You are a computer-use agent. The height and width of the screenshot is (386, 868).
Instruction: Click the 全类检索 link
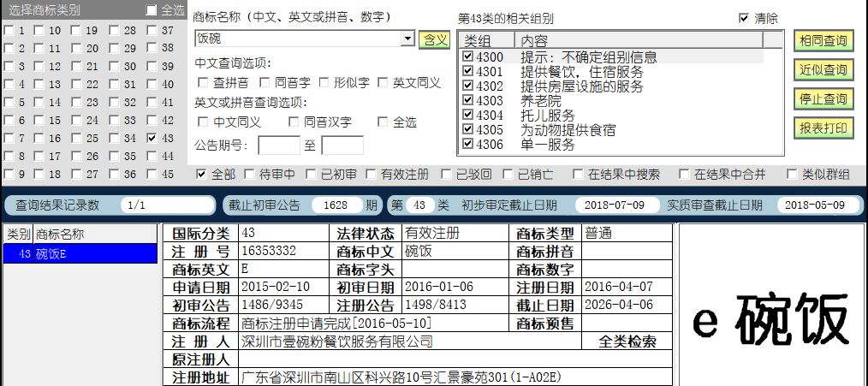click(x=628, y=341)
